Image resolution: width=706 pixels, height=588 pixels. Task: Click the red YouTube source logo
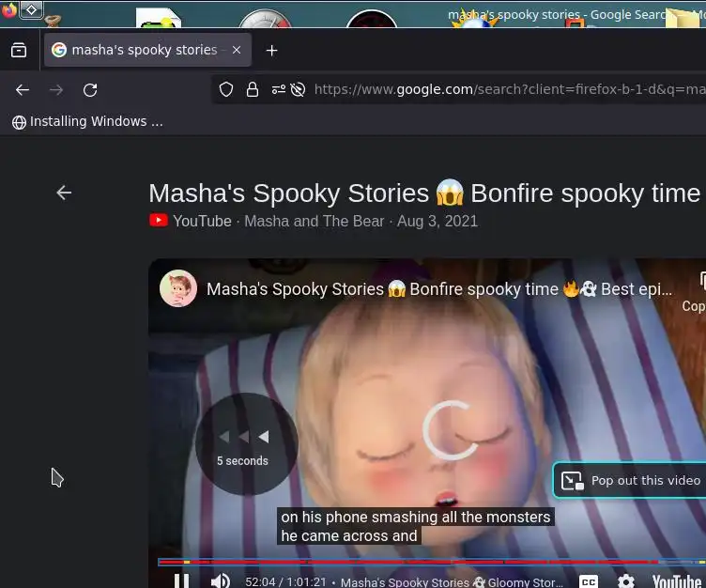click(159, 221)
